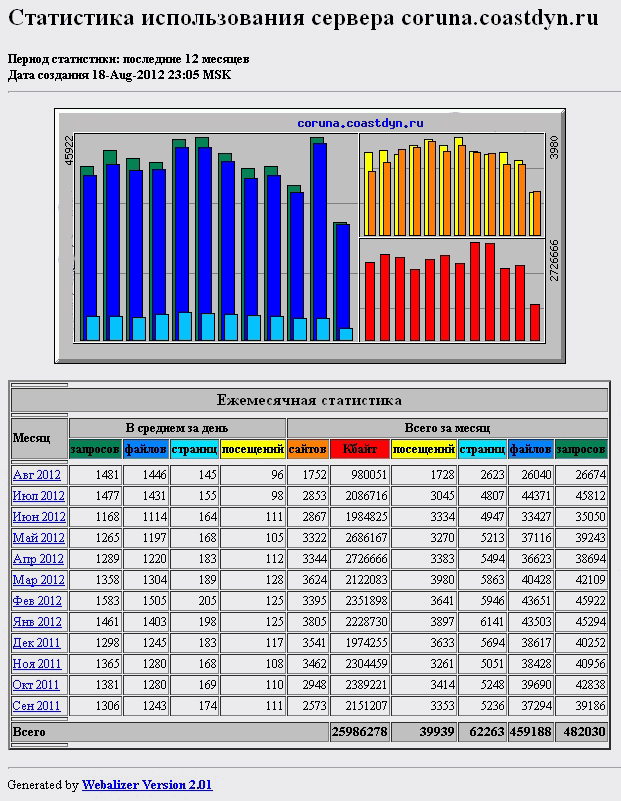This screenshot has height=801, width=621.
Task: Open the Мар 2012 monthly report link
Action: pos(38,580)
